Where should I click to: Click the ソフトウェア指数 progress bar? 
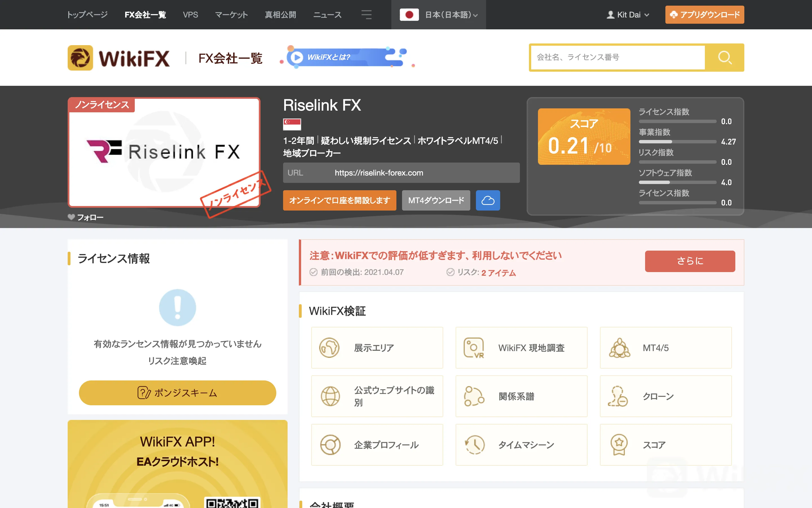tap(678, 182)
